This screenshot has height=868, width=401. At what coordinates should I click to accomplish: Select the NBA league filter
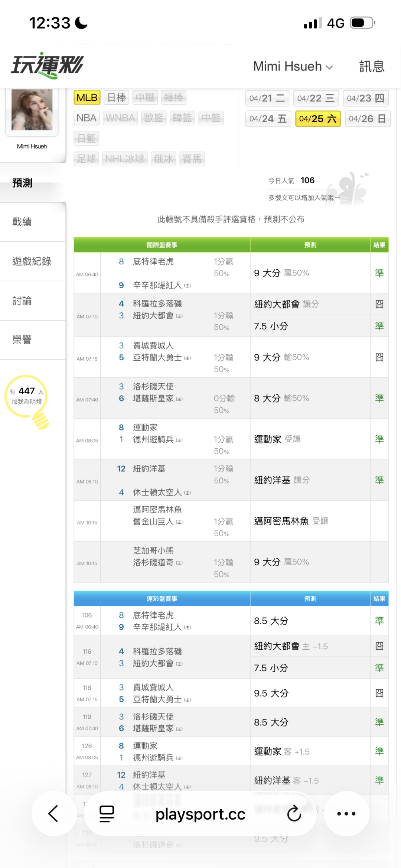87,118
